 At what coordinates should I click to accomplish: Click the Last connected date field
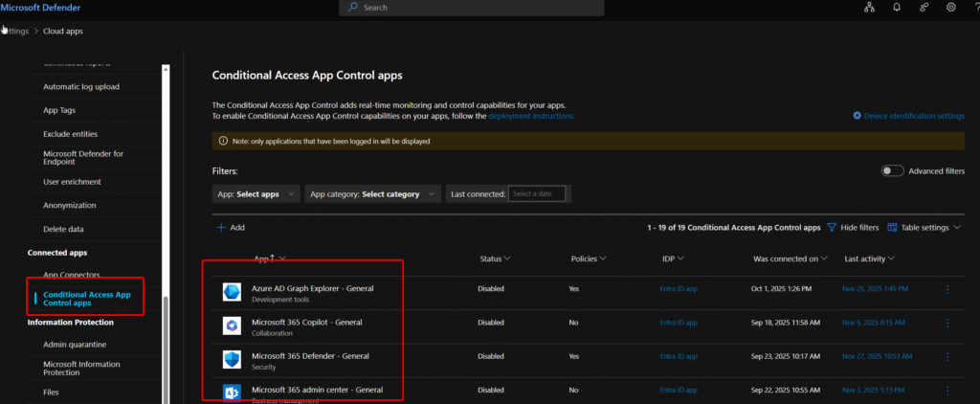tap(537, 194)
